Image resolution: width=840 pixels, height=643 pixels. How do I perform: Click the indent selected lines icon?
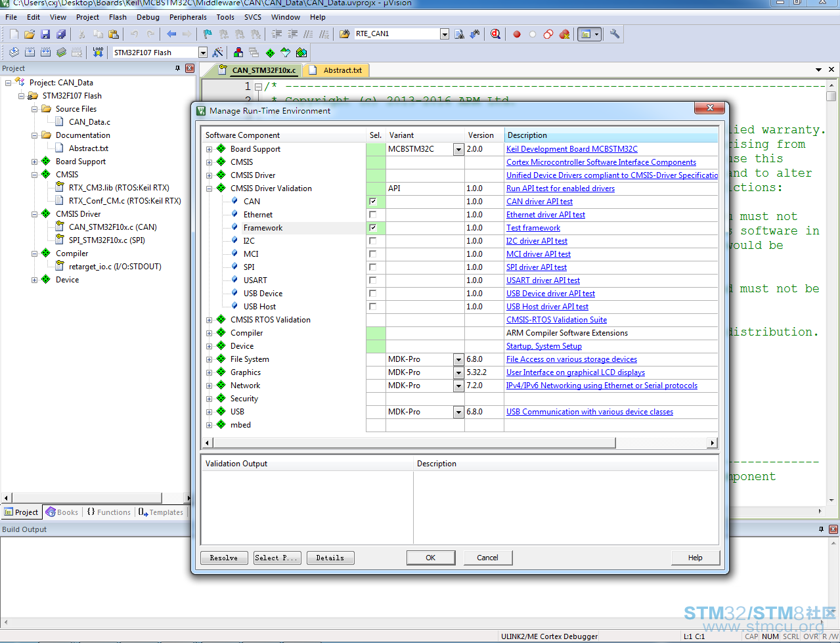click(x=276, y=34)
